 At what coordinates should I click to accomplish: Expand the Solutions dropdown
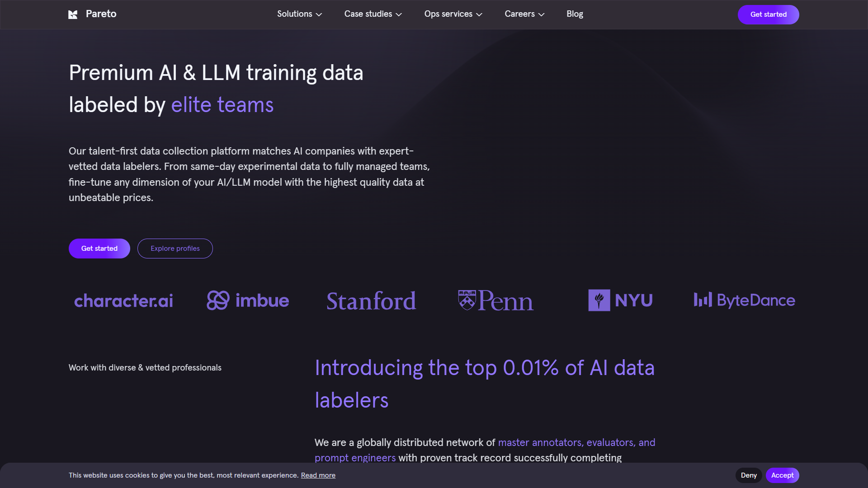click(299, 14)
